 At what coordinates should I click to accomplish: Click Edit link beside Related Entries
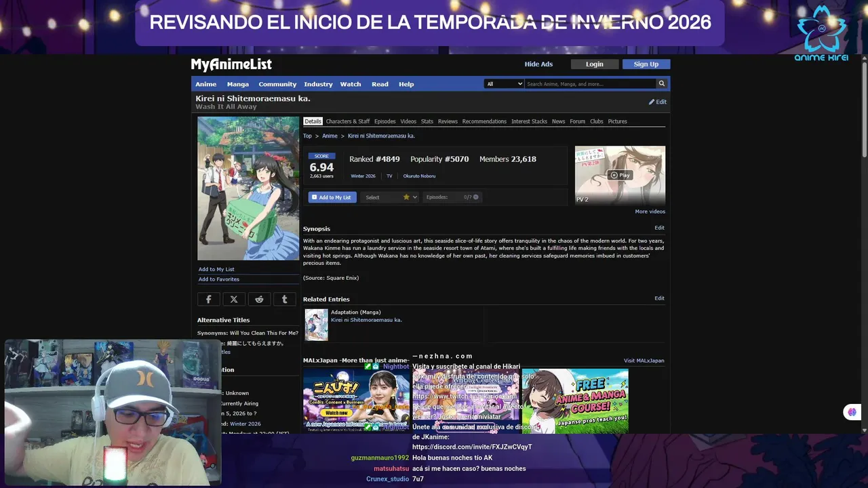659,298
